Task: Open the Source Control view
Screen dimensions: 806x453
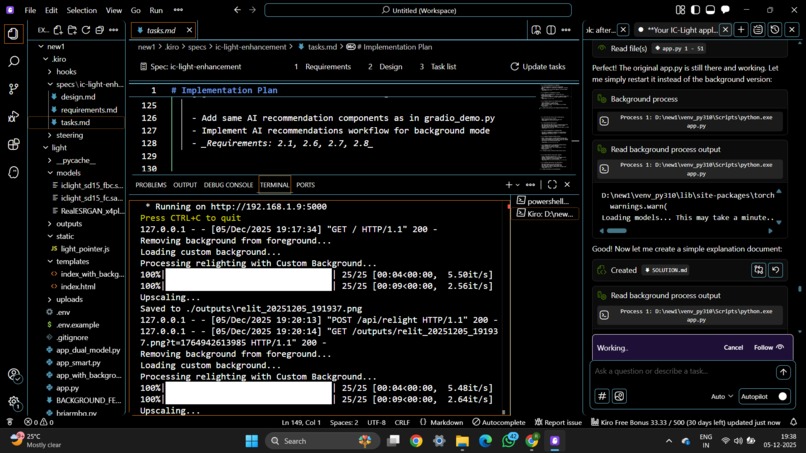Action: click(14, 89)
